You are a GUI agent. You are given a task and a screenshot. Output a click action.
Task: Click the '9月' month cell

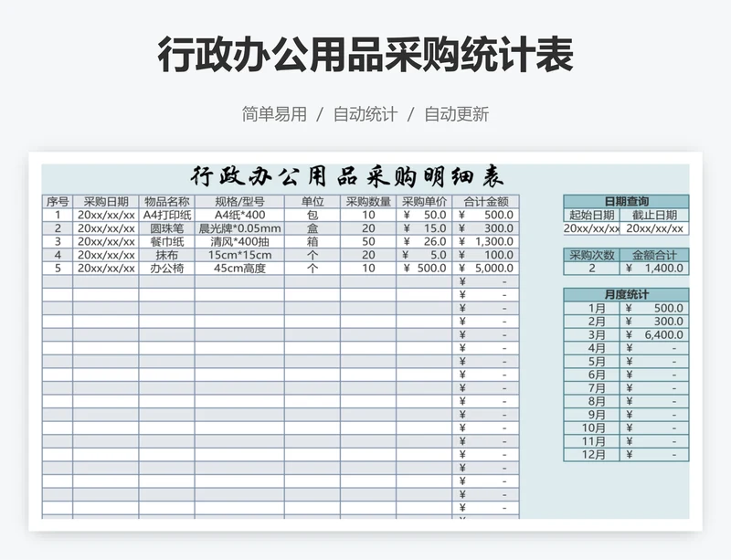(x=591, y=415)
